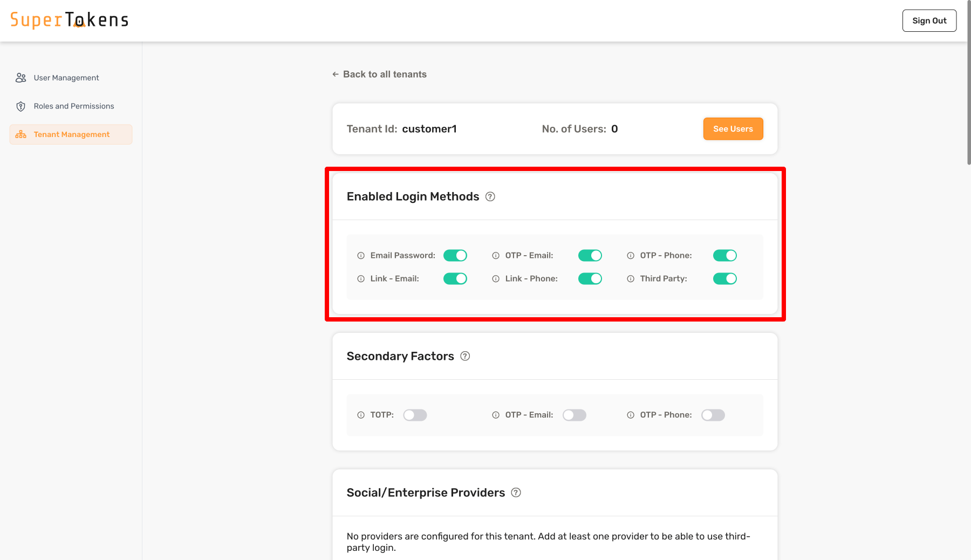Viewport: 971px width, 560px height.
Task: Click the info icon beside Email Password
Action: tap(360, 255)
